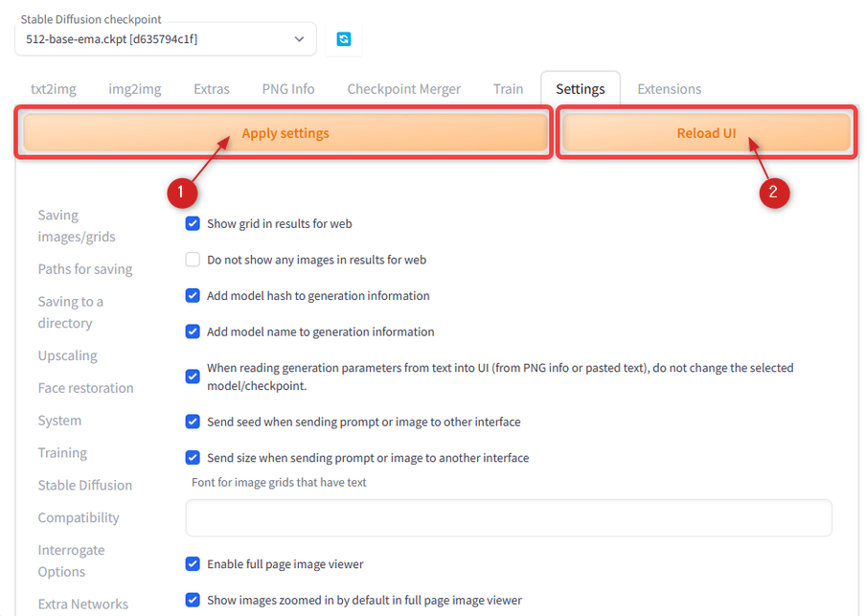Switch to the txt2img tab
Image resolution: width=866 pixels, height=616 pixels.
click(54, 89)
